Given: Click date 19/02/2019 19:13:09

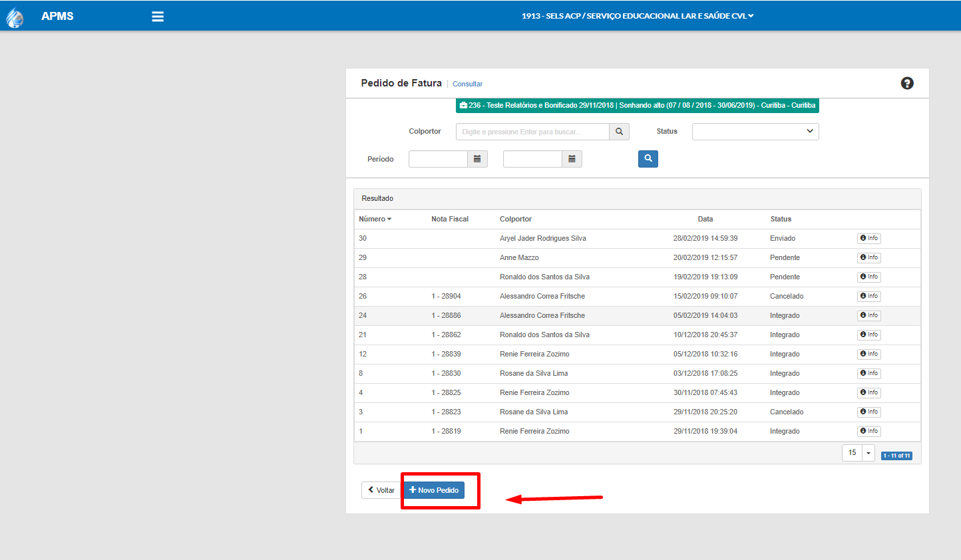Looking at the screenshot, I should tap(705, 277).
